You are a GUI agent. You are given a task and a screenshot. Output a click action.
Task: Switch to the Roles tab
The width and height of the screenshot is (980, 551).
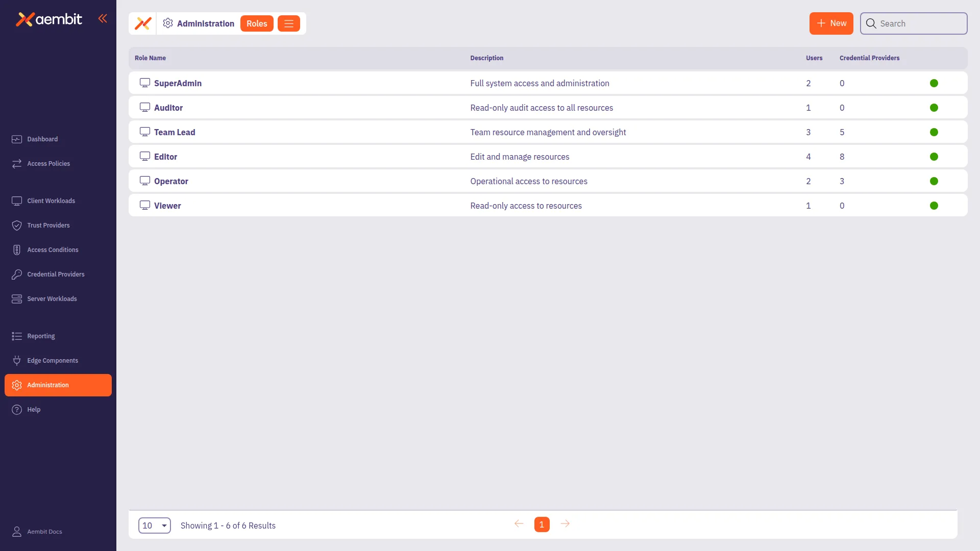tap(256, 23)
